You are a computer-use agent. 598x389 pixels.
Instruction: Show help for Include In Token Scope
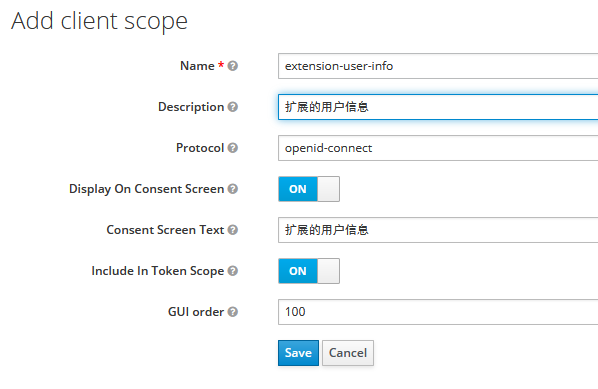233,271
